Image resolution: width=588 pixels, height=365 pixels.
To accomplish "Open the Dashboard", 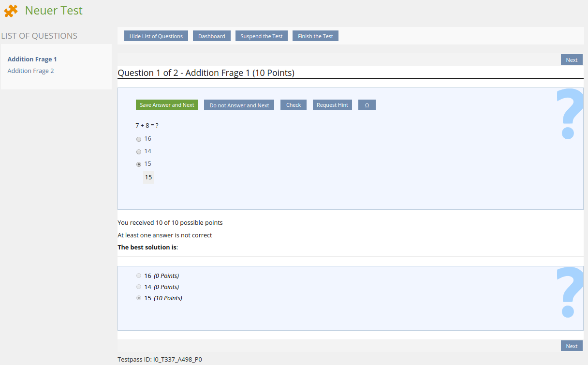I will pyautogui.click(x=211, y=36).
